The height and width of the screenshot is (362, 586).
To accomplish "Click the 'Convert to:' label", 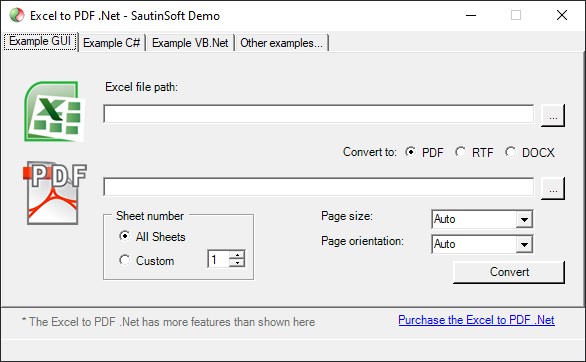I will coord(370,152).
